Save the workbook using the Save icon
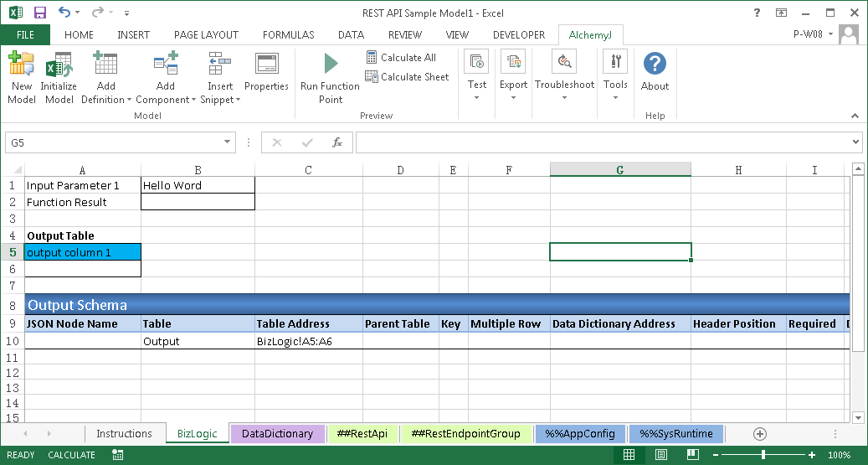This screenshot has width=868, height=465. point(40,13)
